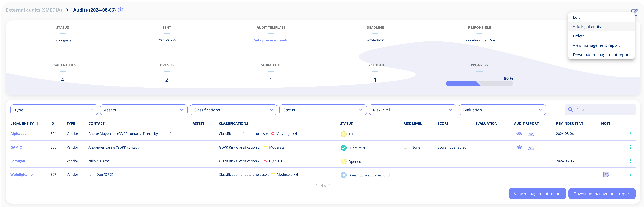
Task: Click contact 'Nikolaj Dømel'
Action: click(99, 161)
